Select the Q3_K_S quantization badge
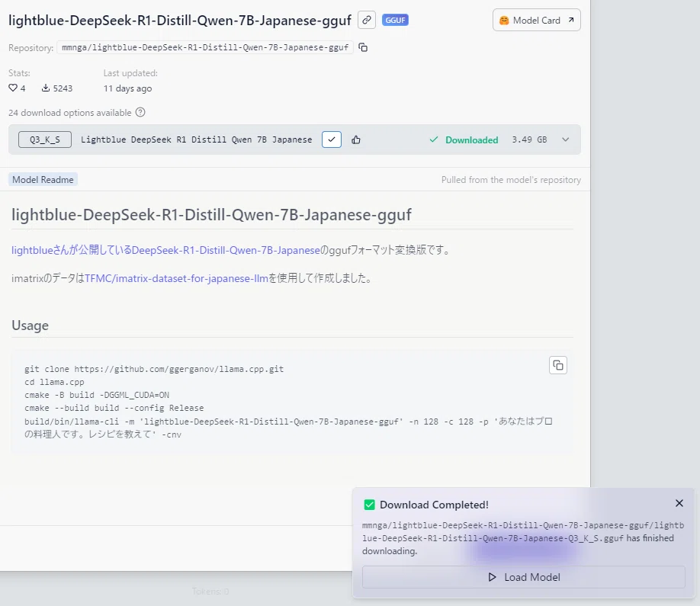700x606 pixels. coord(45,139)
